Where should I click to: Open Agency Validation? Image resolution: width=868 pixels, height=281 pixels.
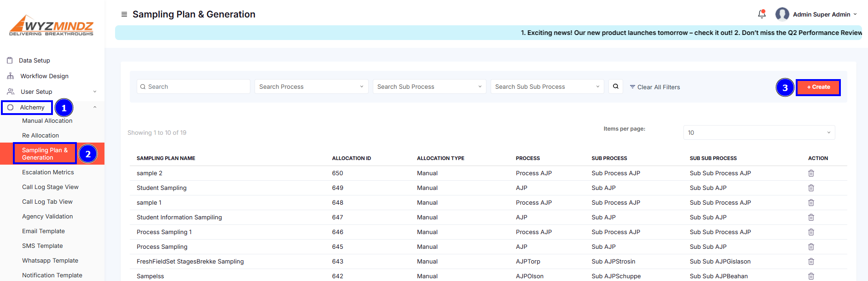[47, 217]
